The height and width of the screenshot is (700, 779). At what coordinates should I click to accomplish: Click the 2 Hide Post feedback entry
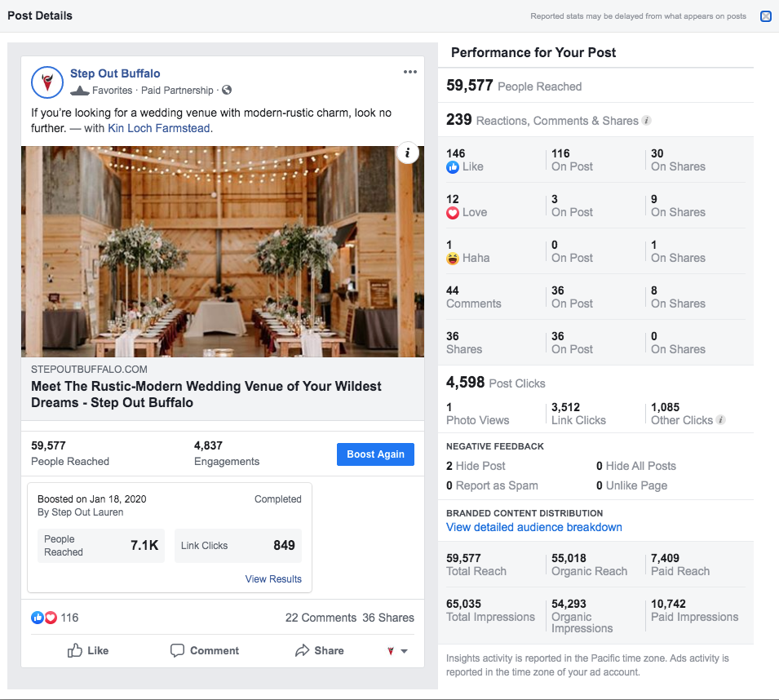pos(476,466)
